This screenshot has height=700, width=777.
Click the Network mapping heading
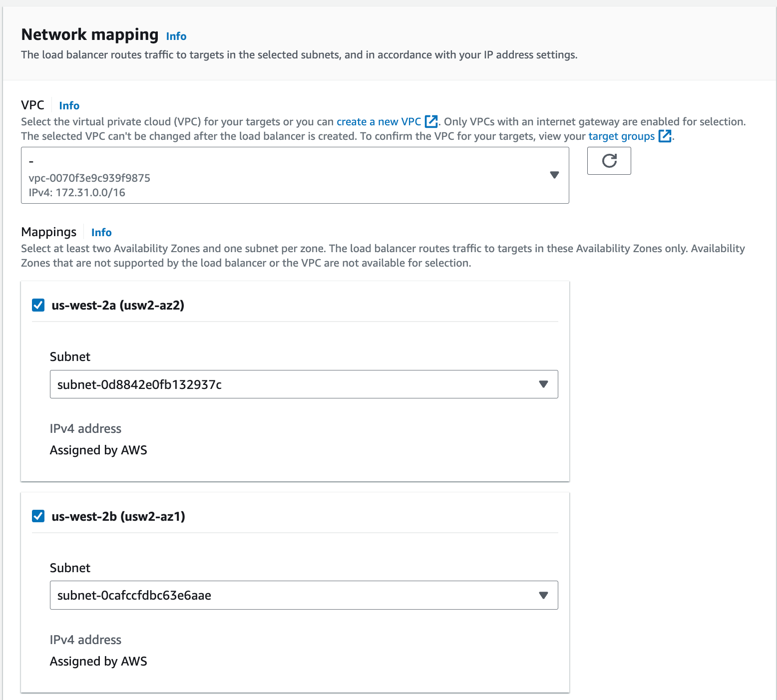(x=90, y=34)
